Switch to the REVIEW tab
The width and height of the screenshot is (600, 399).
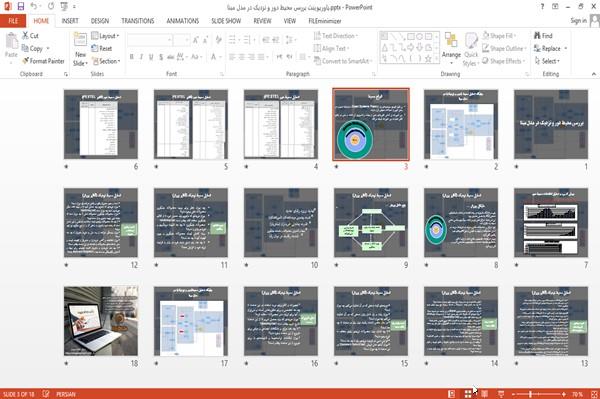point(262,21)
